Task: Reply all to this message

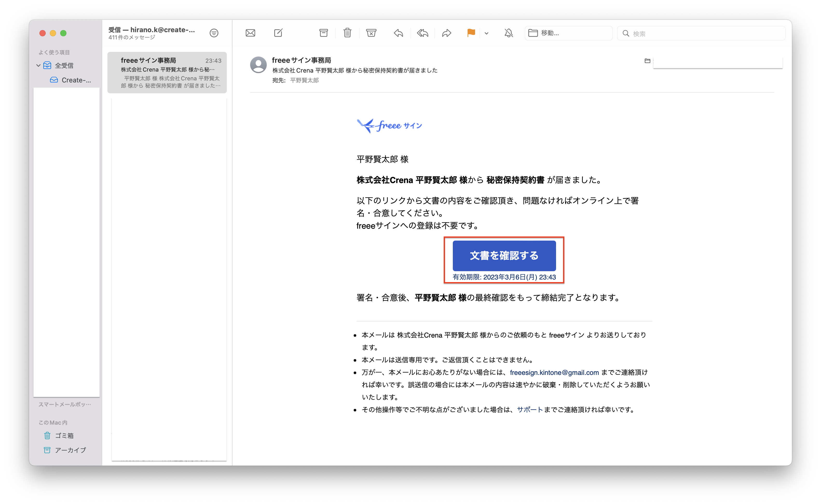Action: coord(422,33)
